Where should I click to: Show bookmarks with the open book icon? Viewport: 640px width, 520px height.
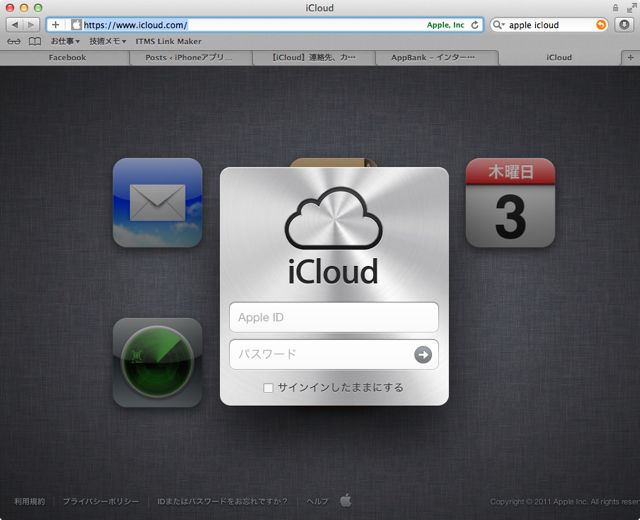[35, 41]
